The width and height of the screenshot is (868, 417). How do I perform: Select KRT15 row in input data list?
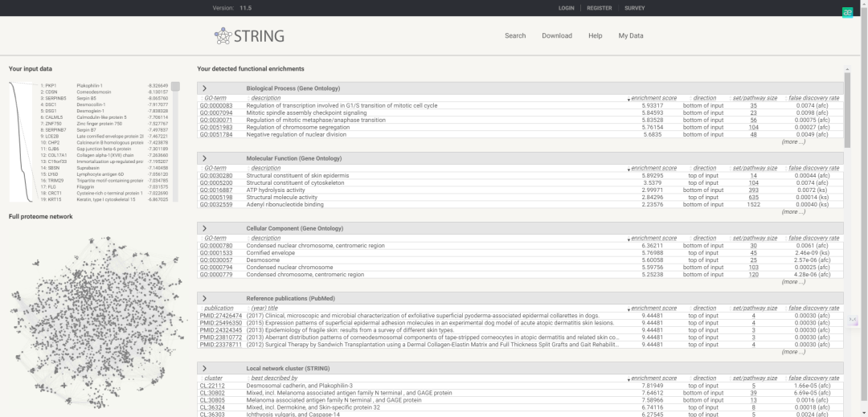tap(104, 199)
